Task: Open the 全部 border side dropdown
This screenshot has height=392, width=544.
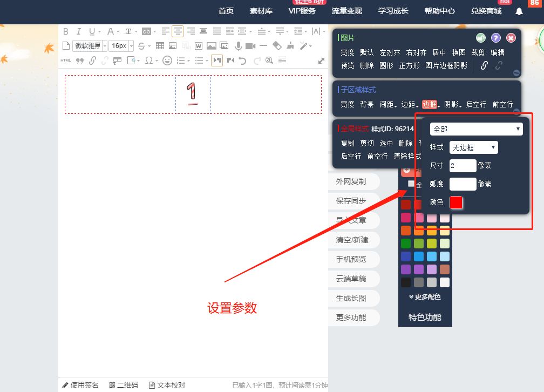Action: pos(476,129)
